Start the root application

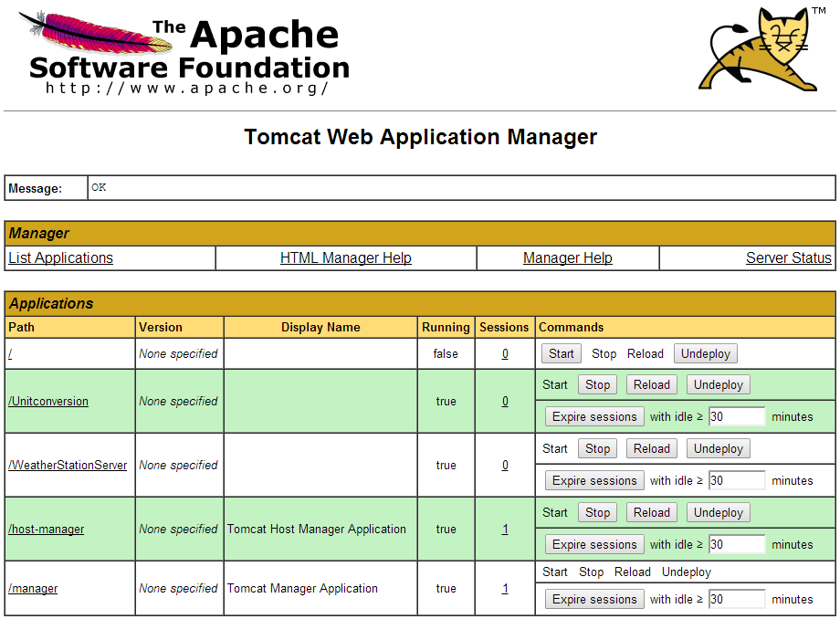coord(561,353)
